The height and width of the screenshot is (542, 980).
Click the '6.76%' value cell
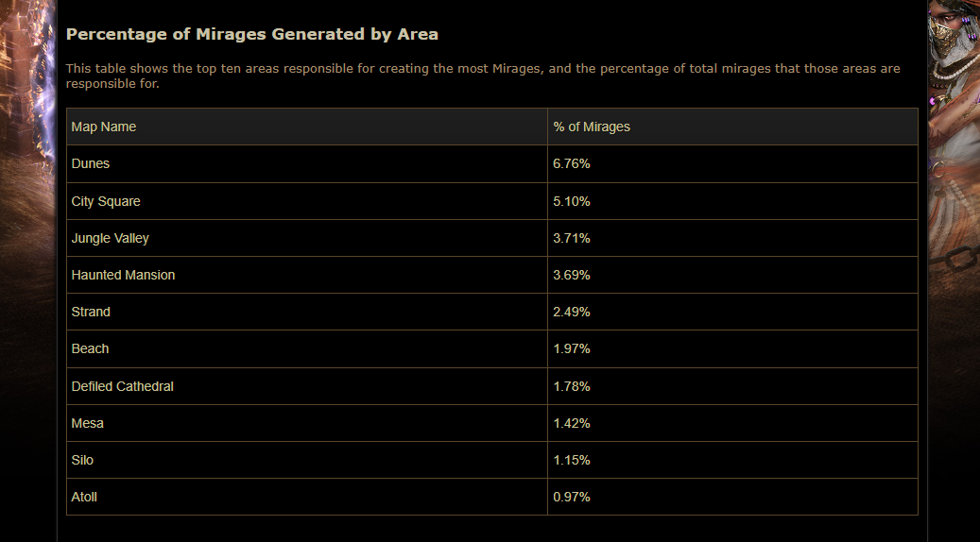[732, 164]
